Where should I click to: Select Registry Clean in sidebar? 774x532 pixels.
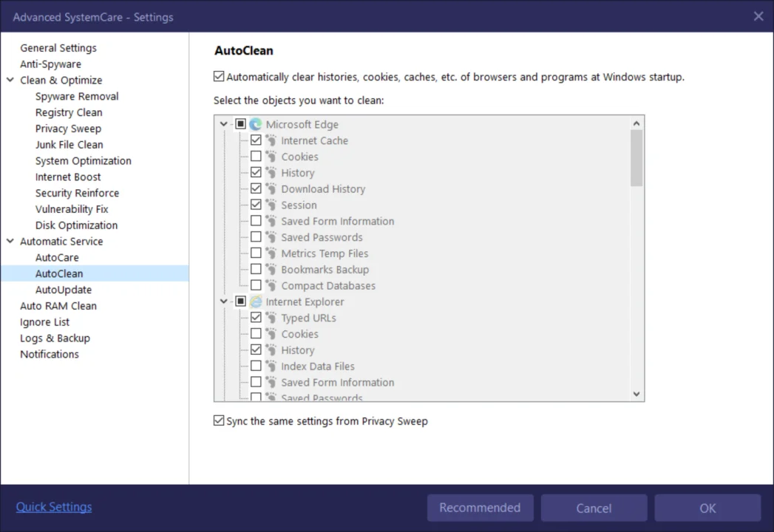pyautogui.click(x=69, y=112)
